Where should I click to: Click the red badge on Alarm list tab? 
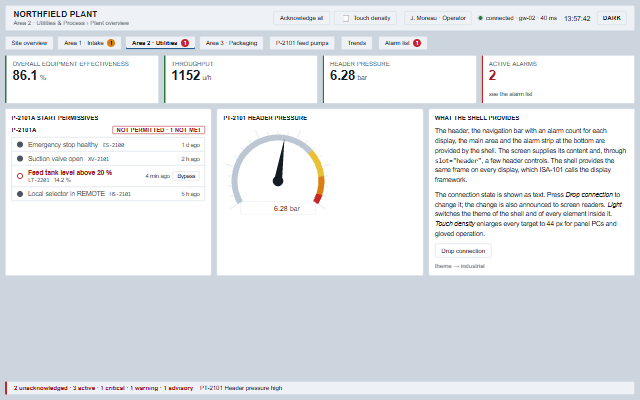(x=417, y=43)
